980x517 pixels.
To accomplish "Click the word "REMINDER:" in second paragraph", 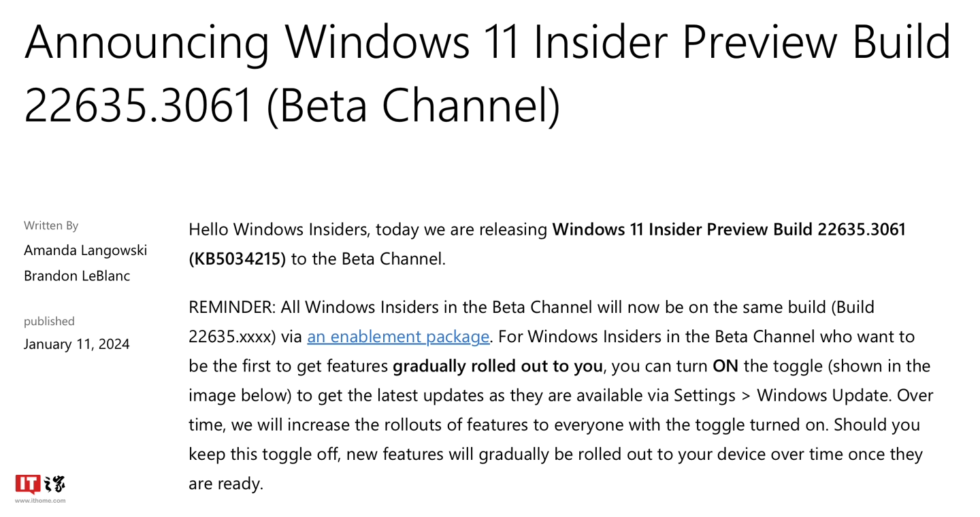I will [232, 307].
